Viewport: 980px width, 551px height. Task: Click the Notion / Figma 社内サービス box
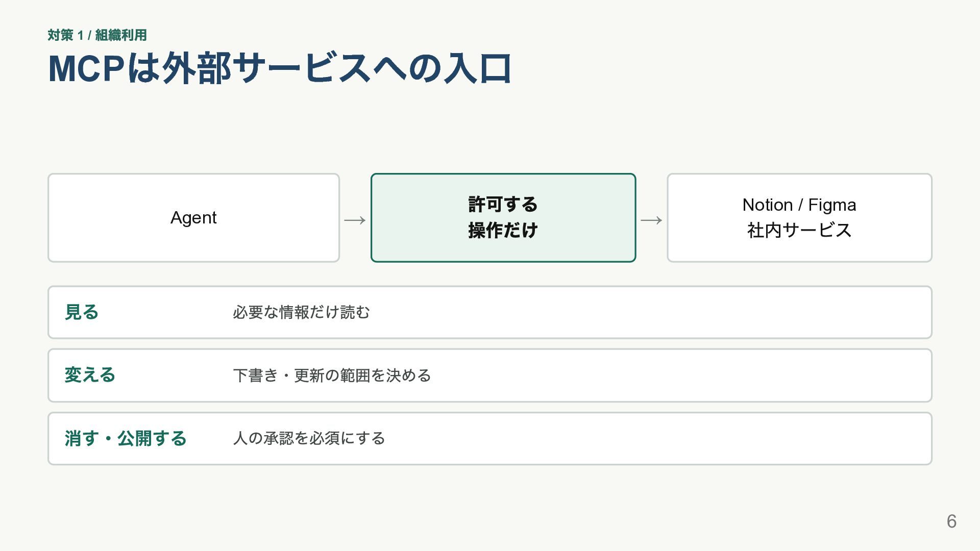pos(799,218)
